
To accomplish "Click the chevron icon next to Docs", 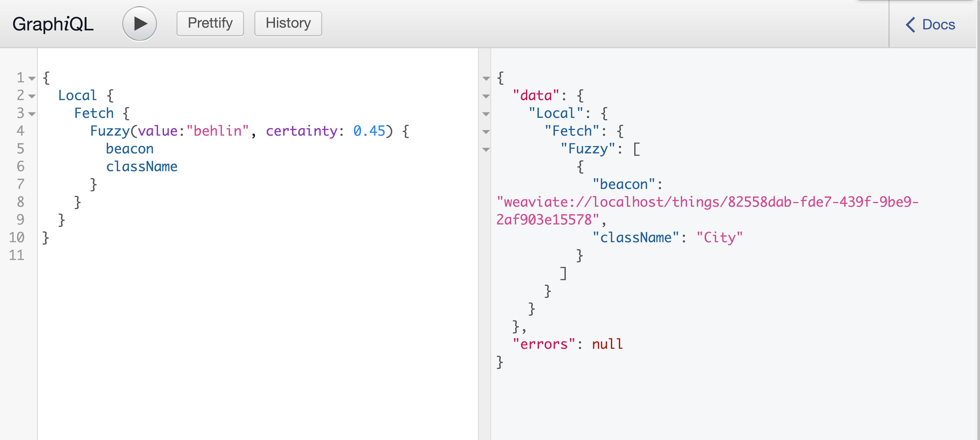I will point(911,24).
